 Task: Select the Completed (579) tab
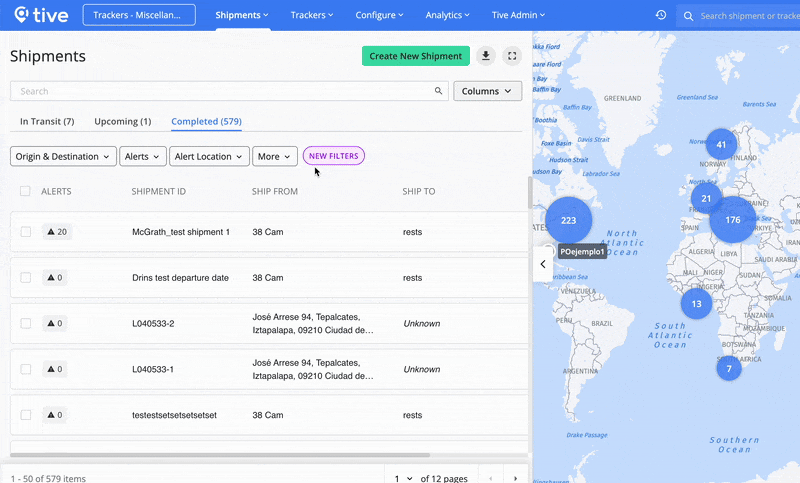(206, 121)
